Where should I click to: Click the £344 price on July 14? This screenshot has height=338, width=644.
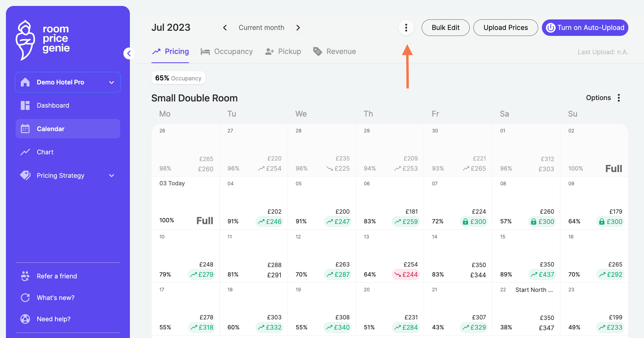point(478,275)
